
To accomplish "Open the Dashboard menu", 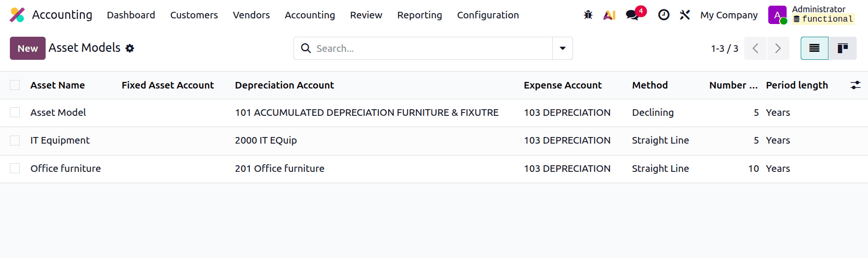I will (131, 15).
